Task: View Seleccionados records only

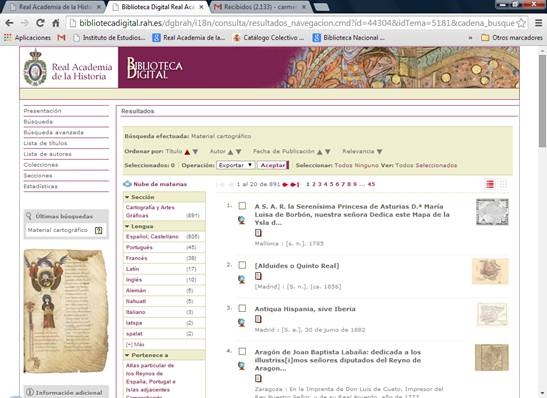Action: pos(436,165)
